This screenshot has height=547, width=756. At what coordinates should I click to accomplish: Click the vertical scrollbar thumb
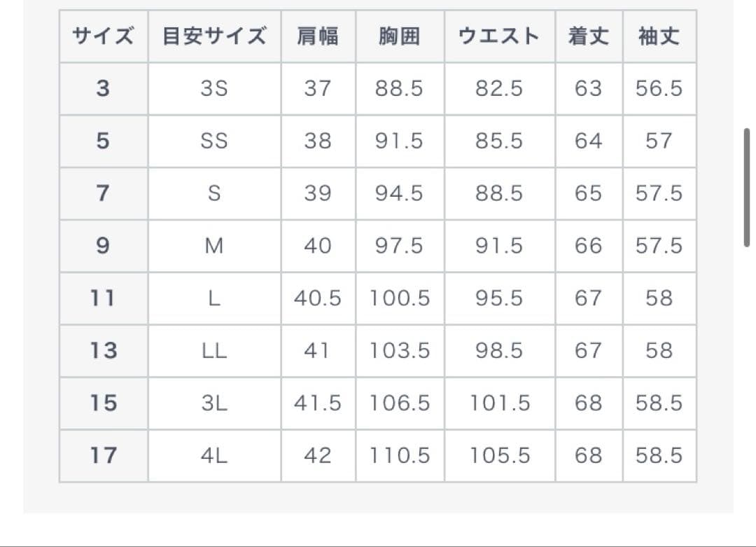tap(747, 187)
